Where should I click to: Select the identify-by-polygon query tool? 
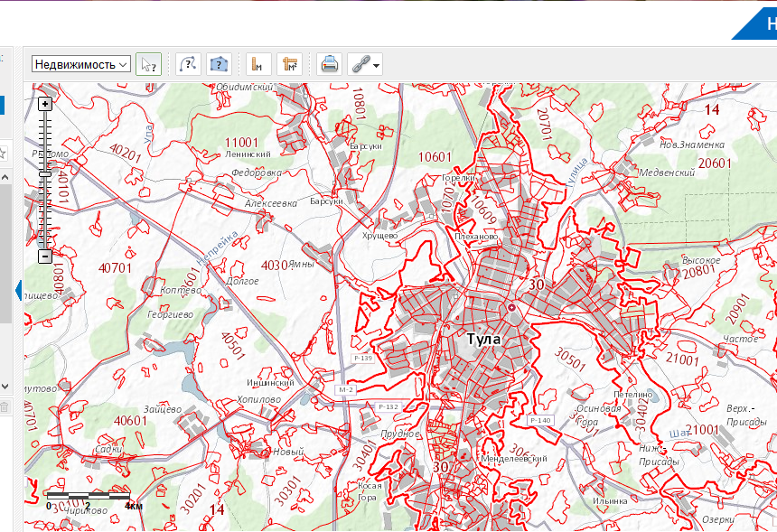(219, 64)
